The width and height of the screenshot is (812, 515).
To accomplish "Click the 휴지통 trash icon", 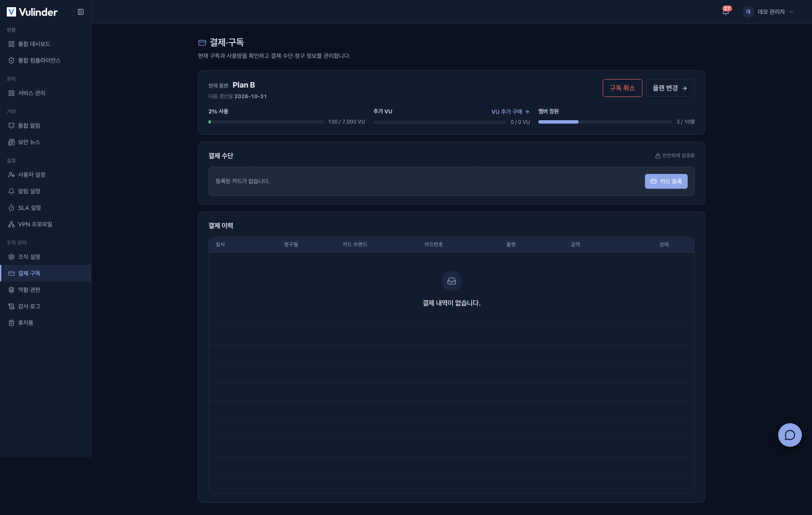I will point(11,323).
